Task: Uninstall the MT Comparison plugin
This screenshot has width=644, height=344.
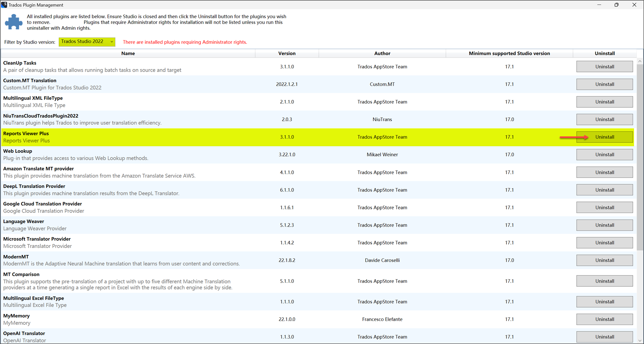Action: point(605,281)
